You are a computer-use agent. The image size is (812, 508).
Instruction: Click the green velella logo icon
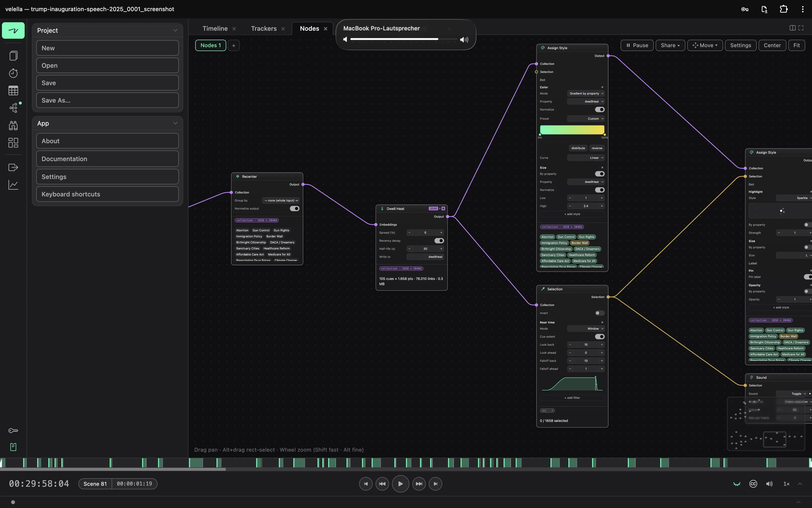pos(13,30)
